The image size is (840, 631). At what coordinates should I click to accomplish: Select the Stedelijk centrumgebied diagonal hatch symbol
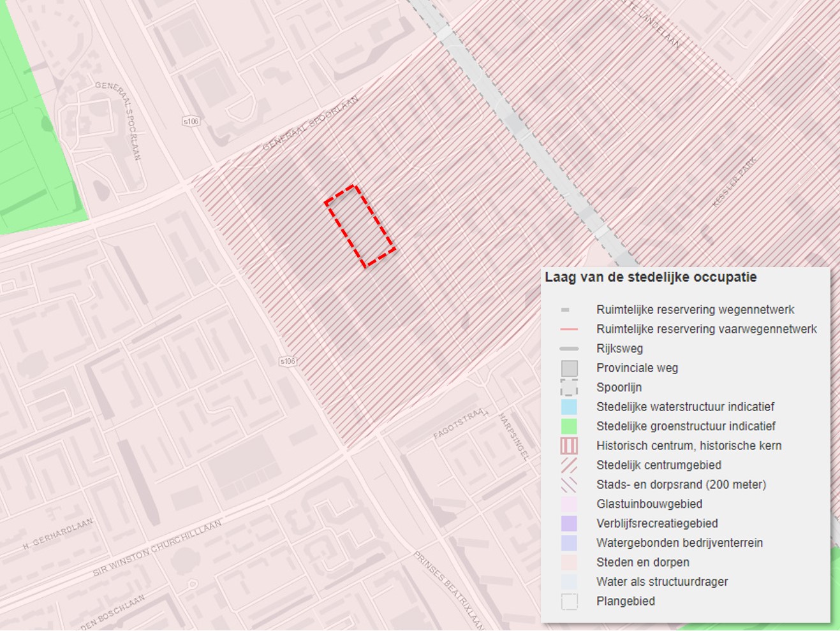[x=570, y=465]
